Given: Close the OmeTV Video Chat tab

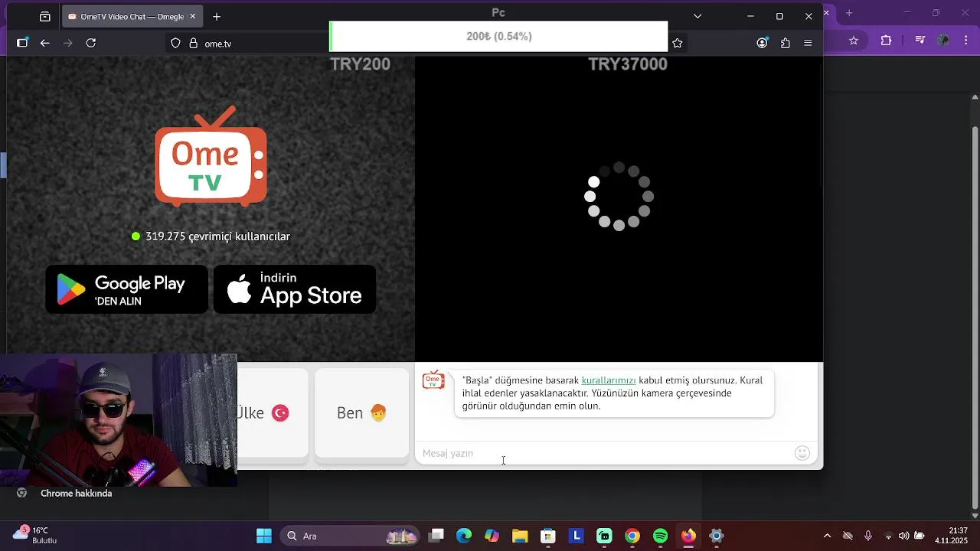Looking at the screenshot, I should 192,16.
